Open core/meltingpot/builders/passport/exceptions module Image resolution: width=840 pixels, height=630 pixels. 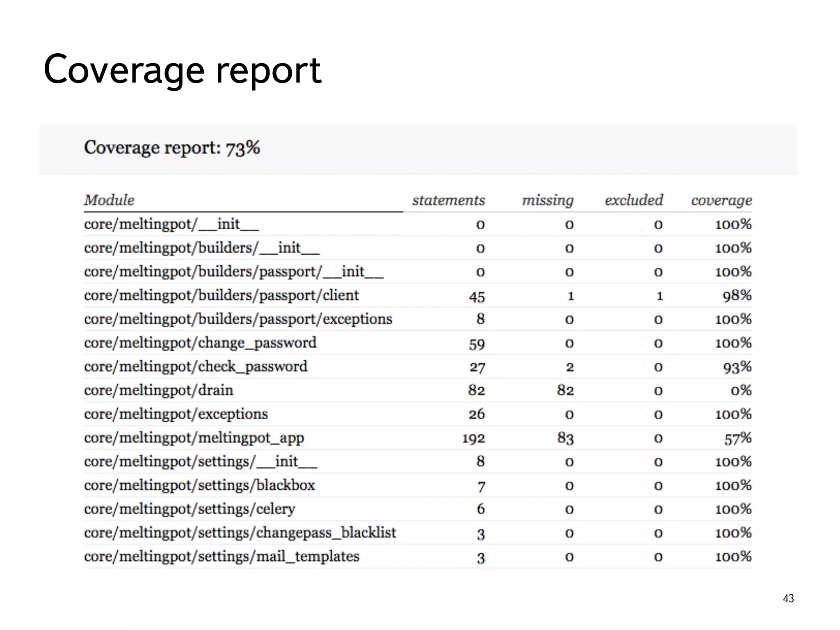(x=238, y=320)
